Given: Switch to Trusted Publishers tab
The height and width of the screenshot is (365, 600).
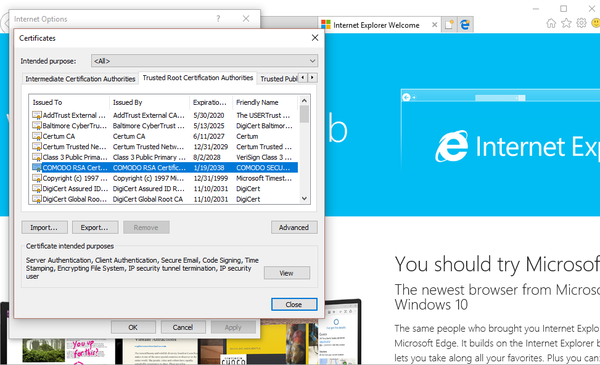Looking at the screenshot, I should (x=279, y=79).
